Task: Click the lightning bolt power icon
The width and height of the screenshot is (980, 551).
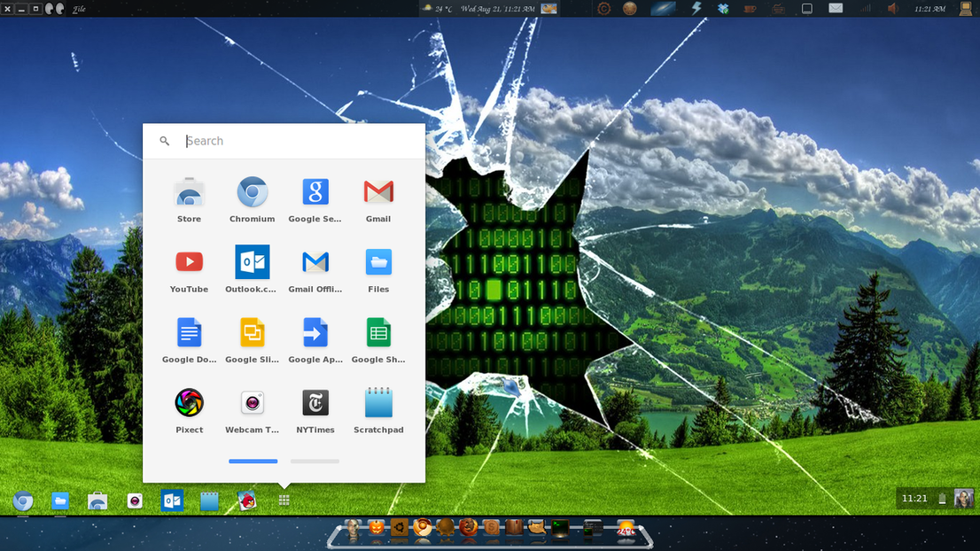Action: [x=696, y=8]
